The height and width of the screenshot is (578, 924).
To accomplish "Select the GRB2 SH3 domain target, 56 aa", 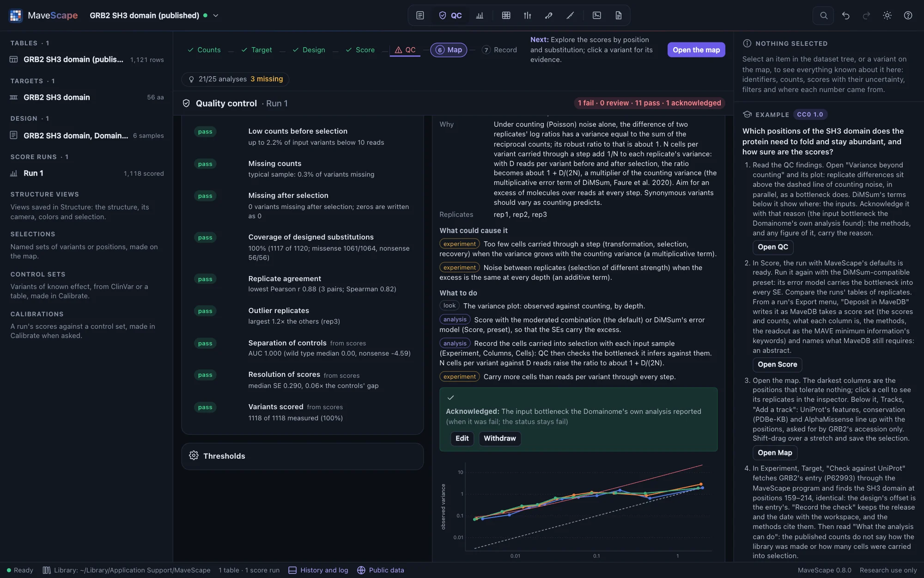I will [x=86, y=97].
